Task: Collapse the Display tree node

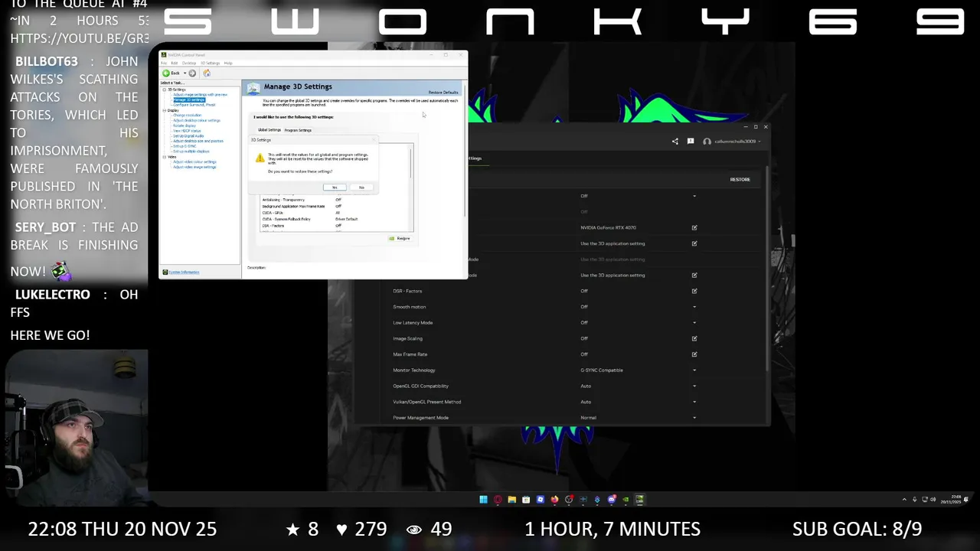Action: tap(165, 110)
